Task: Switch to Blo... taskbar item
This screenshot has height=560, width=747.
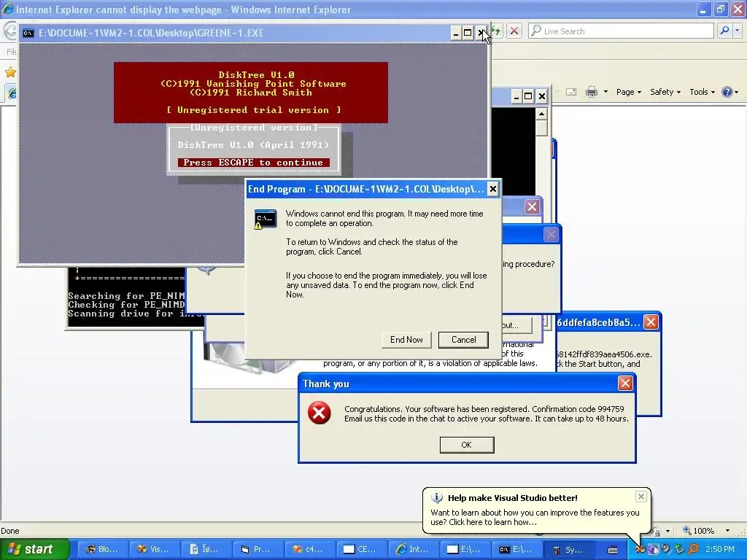Action: coord(101,549)
